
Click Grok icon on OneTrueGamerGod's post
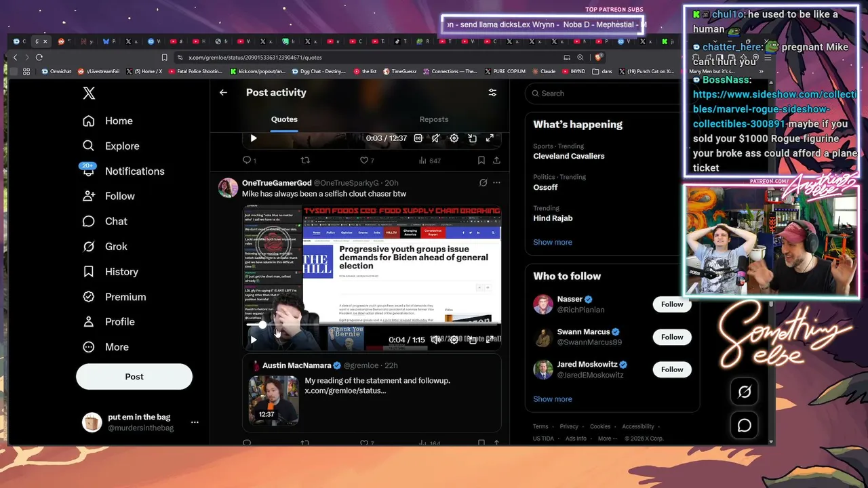(x=483, y=183)
